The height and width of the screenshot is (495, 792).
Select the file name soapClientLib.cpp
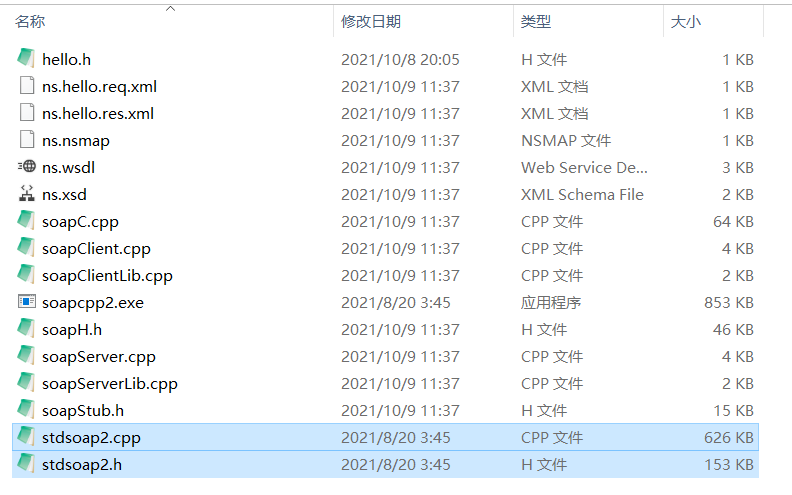(x=108, y=276)
